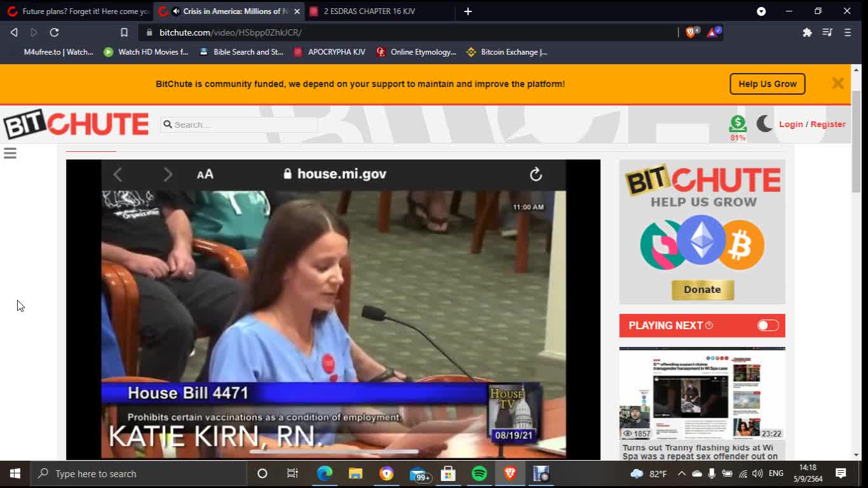The height and width of the screenshot is (488, 868).
Task: Open Brave Shields lion icon
Action: pos(691,32)
